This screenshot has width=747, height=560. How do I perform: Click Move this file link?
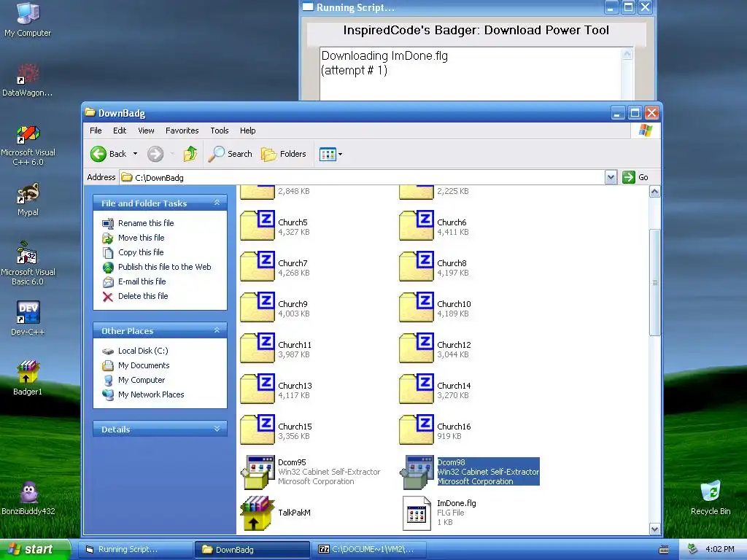click(x=141, y=238)
